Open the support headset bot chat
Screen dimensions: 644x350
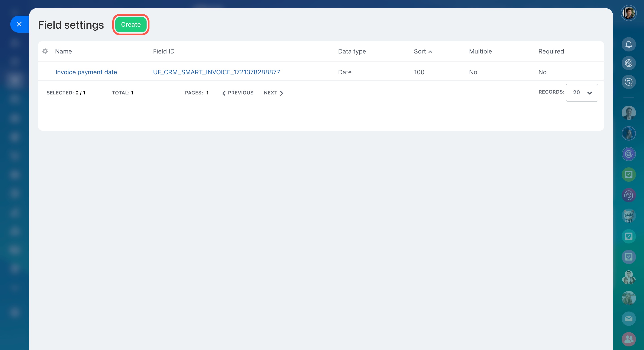(629, 195)
